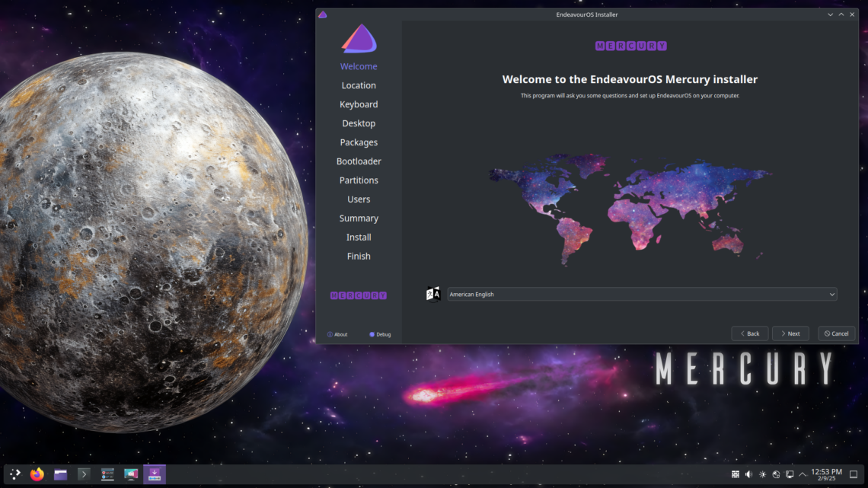This screenshot has width=868, height=488.
Task: Select the Location step
Action: click(x=359, y=85)
